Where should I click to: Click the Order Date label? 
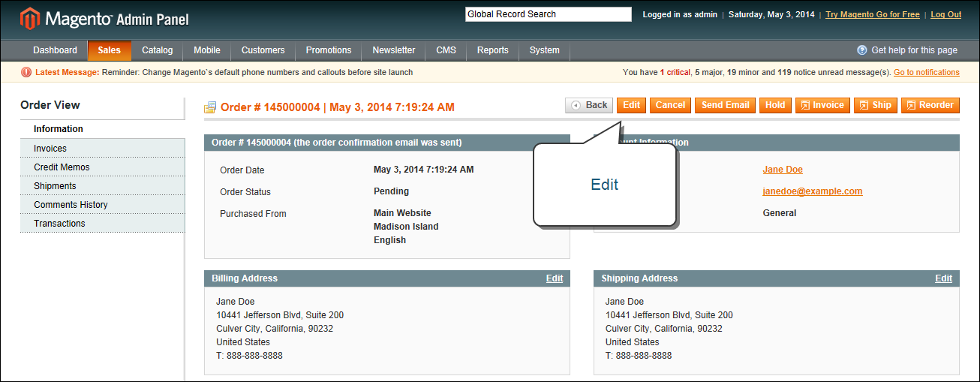(242, 170)
